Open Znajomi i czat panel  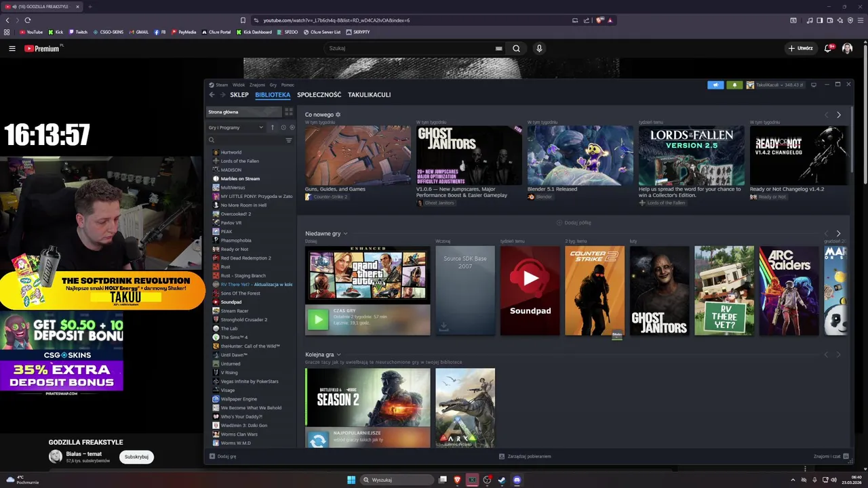pos(829,456)
